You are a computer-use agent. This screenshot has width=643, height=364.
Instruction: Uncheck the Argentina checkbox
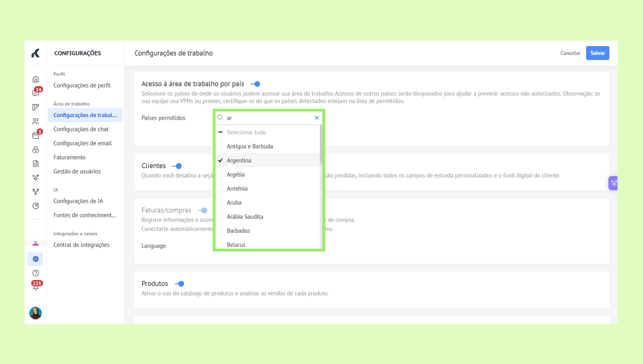(220, 160)
